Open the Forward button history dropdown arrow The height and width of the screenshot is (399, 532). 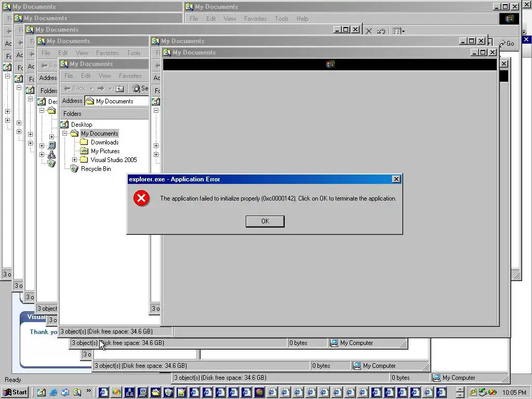point(110,89)
